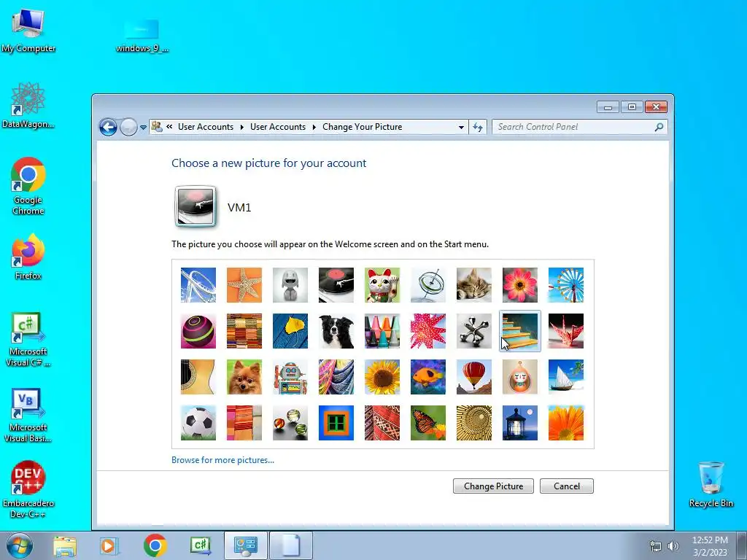Select the spinning top gyroscope picture

click(428, 285)
